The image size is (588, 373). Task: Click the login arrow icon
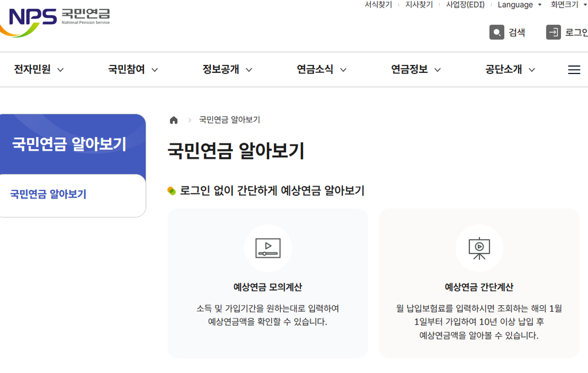point(553,32)
